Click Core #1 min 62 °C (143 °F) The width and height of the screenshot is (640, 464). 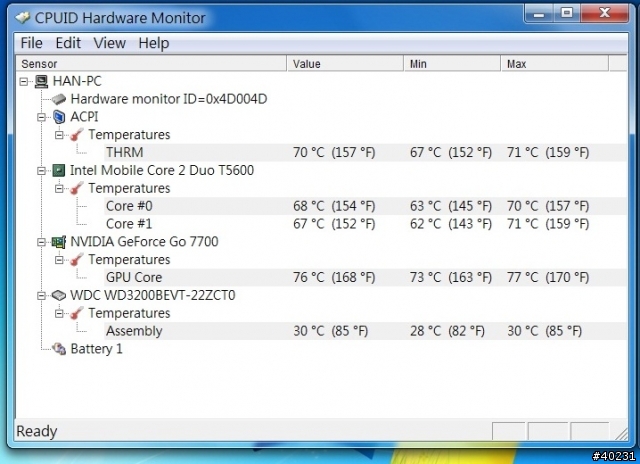point(451,224)
